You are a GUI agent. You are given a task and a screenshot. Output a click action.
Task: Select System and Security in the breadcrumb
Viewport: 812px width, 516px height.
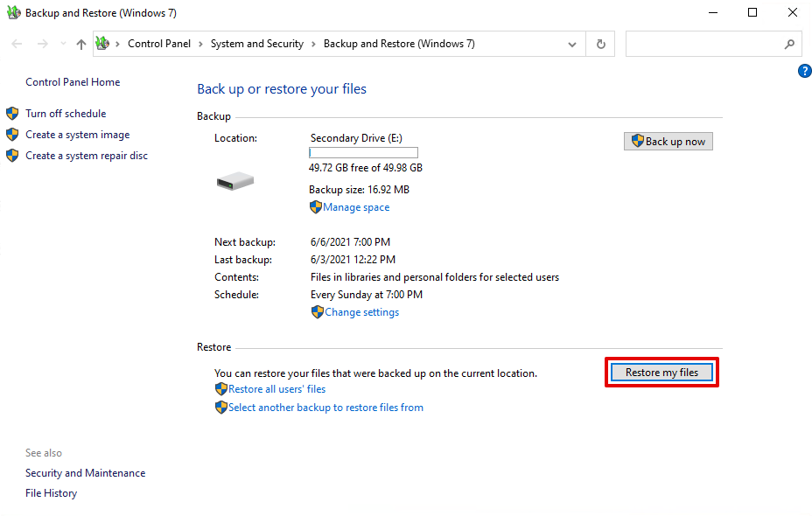pos(257,44)
